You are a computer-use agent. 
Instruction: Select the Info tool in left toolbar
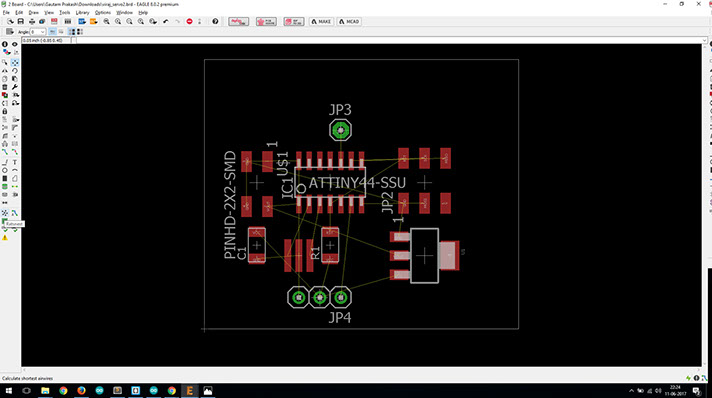point(5,44)
